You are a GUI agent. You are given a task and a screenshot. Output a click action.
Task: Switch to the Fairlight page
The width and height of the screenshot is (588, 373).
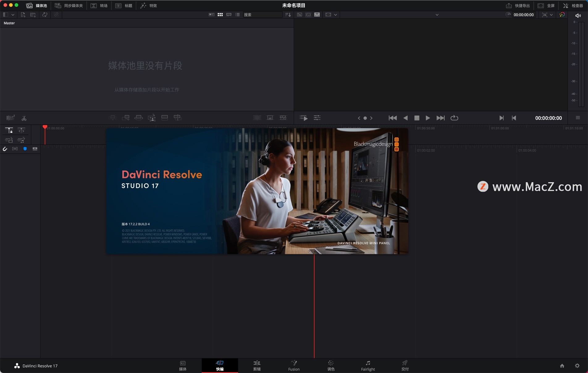pyautogui.click(x=368, y=366)
